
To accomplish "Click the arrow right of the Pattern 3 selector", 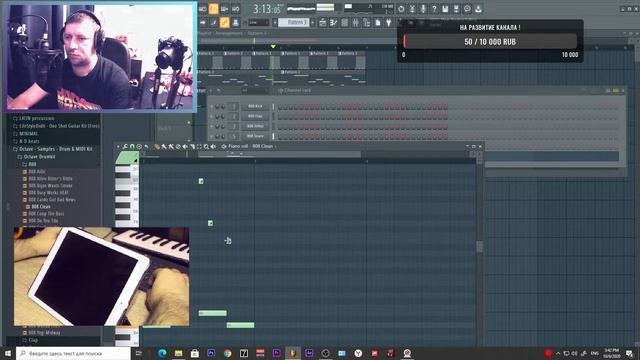I will click(x=313, y=22).
